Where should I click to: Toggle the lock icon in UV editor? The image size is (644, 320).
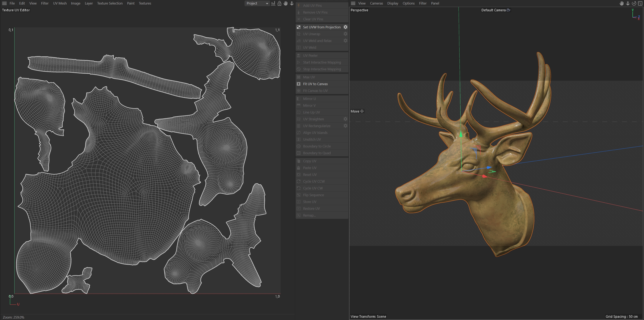click(x=280, y=3)
